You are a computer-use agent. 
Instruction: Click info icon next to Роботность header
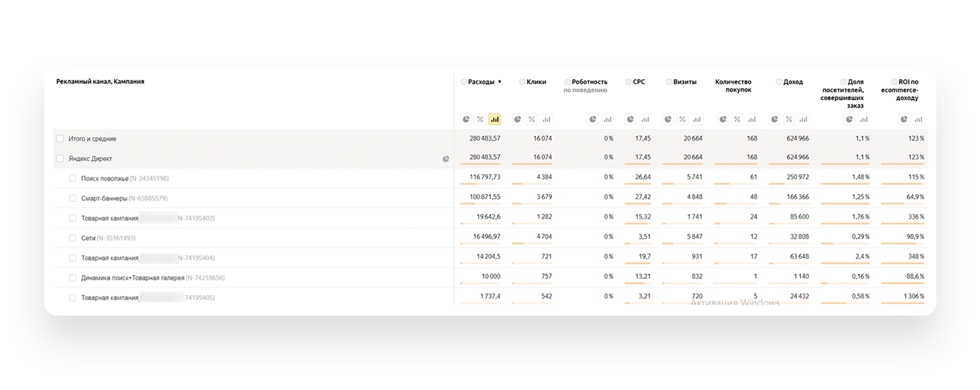[567, 82]
